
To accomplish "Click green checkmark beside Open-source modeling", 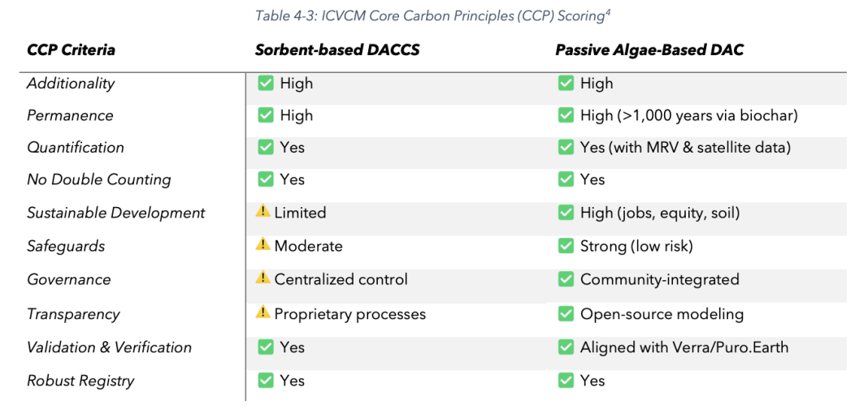I will point(566,313).
